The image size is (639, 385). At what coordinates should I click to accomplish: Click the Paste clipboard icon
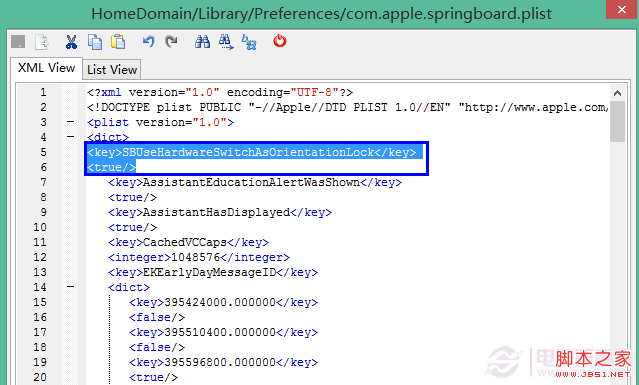[118, 42]
